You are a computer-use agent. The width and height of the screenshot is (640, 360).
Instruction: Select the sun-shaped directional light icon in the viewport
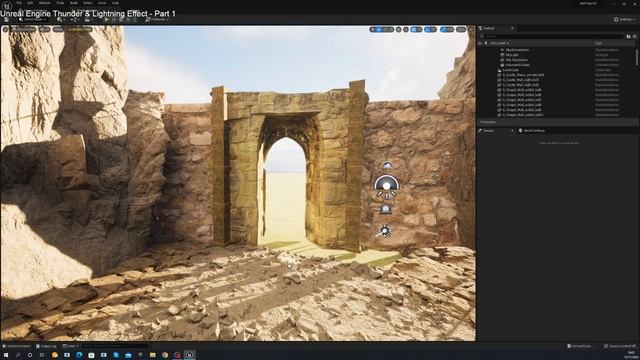point(384,231)
